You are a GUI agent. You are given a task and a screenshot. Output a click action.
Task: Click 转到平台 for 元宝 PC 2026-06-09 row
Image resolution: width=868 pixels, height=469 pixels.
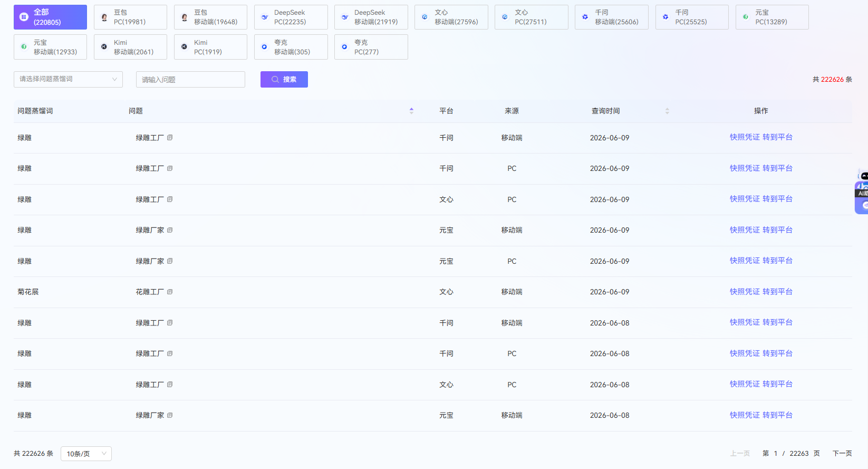click(777, 261)
